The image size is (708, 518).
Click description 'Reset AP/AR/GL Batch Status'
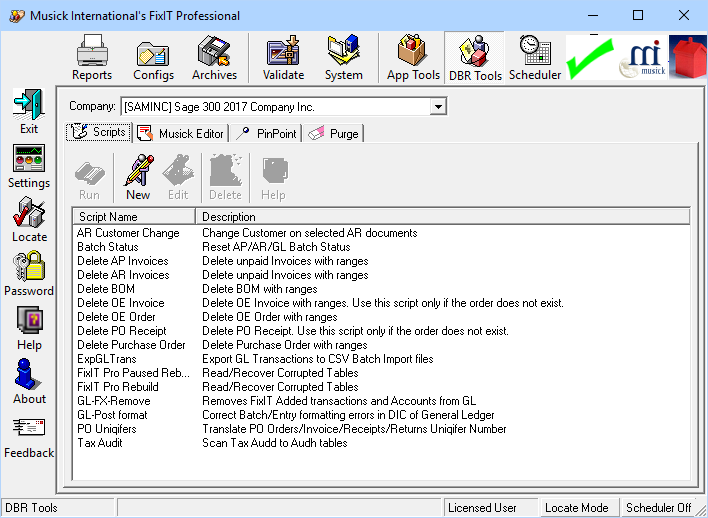(x=276, y=247)
